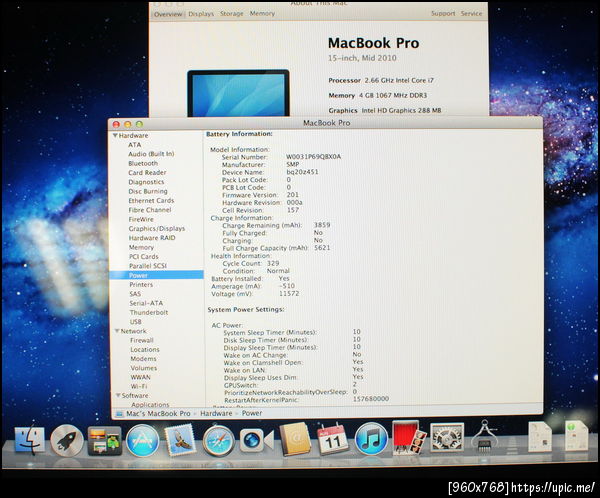Select Disc Burning in the sidebar

pyautogui.click(x=148, y=191)
